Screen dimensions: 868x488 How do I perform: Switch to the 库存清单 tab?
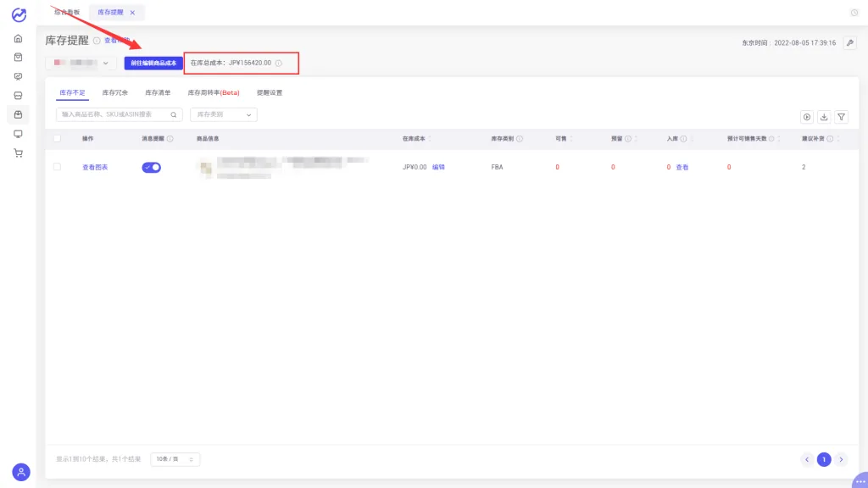coord(158,93)
